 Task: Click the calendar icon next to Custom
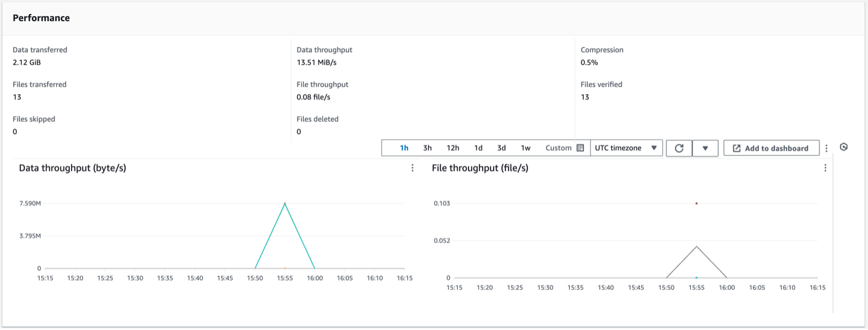coord(580,148)
